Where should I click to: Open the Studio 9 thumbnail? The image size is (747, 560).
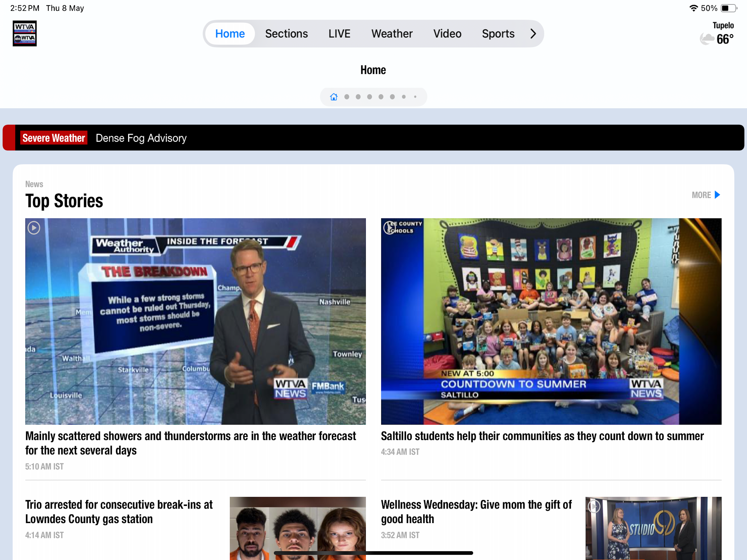[653, 528]
